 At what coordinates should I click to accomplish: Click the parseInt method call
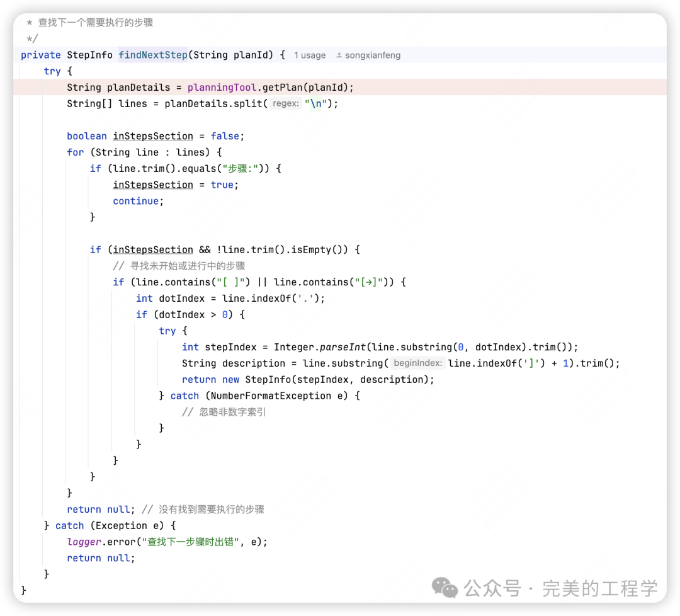[343, 347]
